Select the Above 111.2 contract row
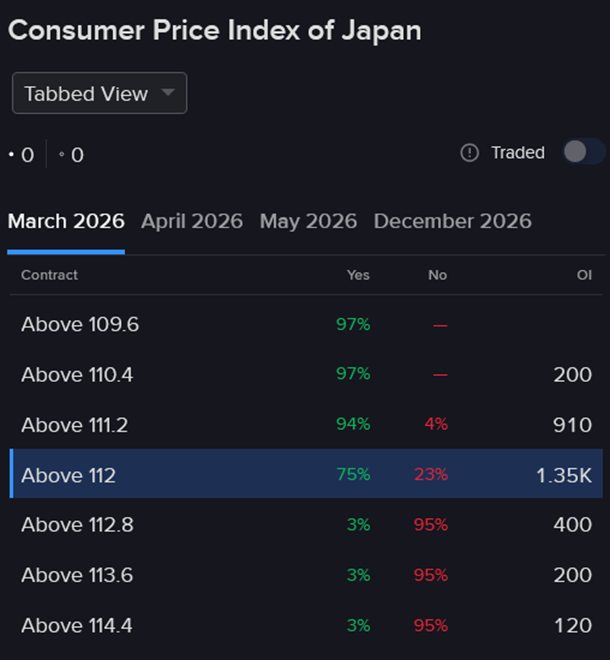 pyautogui.click(x=74, y=425)
